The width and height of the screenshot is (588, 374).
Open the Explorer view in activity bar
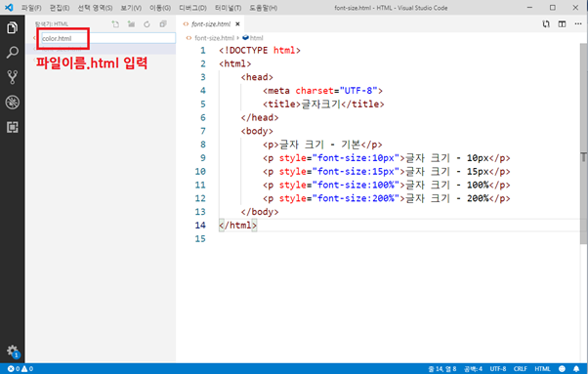tap(12, 27)
